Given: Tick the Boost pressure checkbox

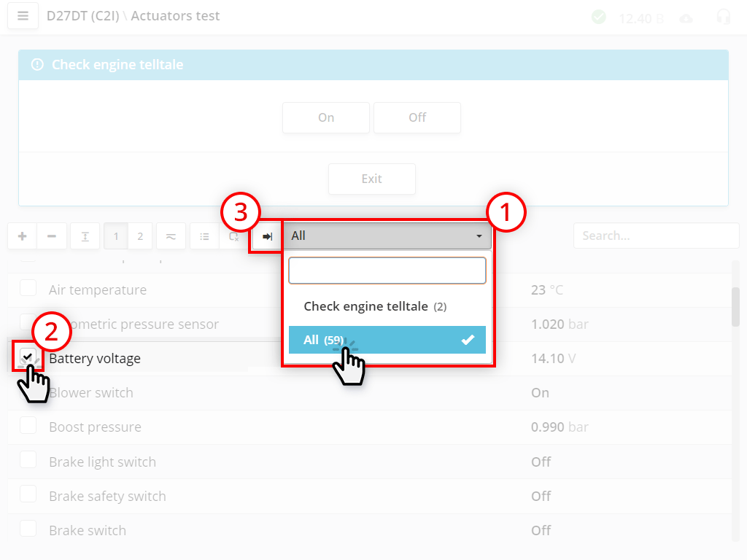Looking at the screenshot, I should point(28,426).
